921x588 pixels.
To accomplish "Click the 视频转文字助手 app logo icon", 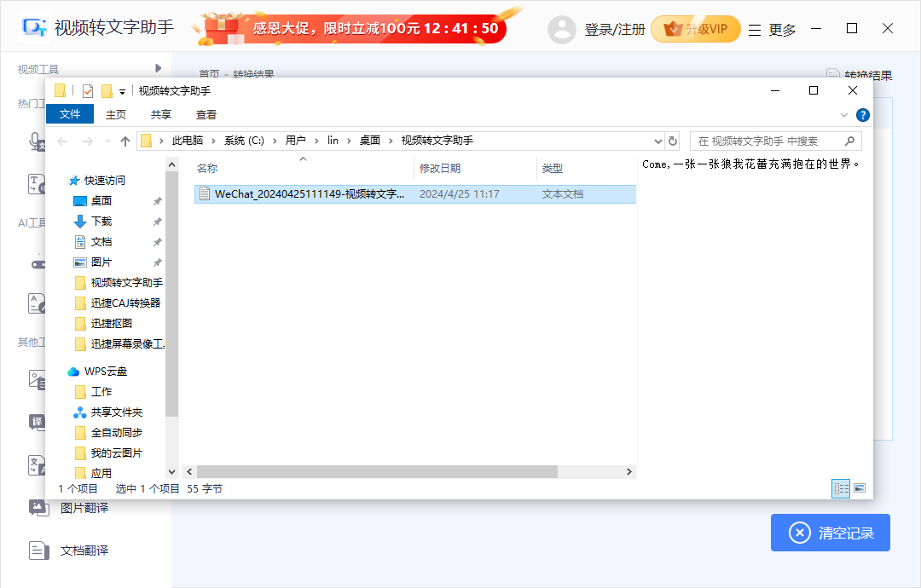I will click(34, 27).
